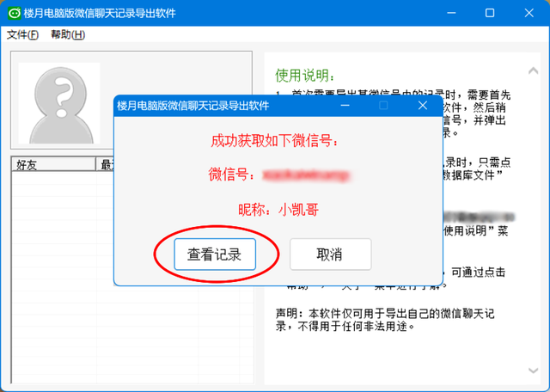Click the 取消 button in the dialog
This screenshot has height=392, width=550.
click(x=330, y=254)
